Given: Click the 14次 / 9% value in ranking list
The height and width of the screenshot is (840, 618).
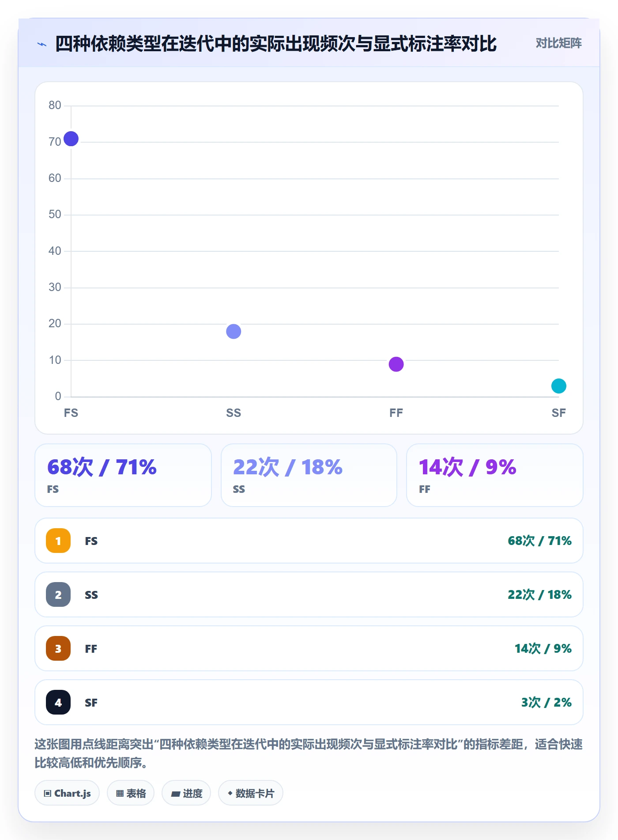Looking at the screenshot, I should click(x=543, y=648).
